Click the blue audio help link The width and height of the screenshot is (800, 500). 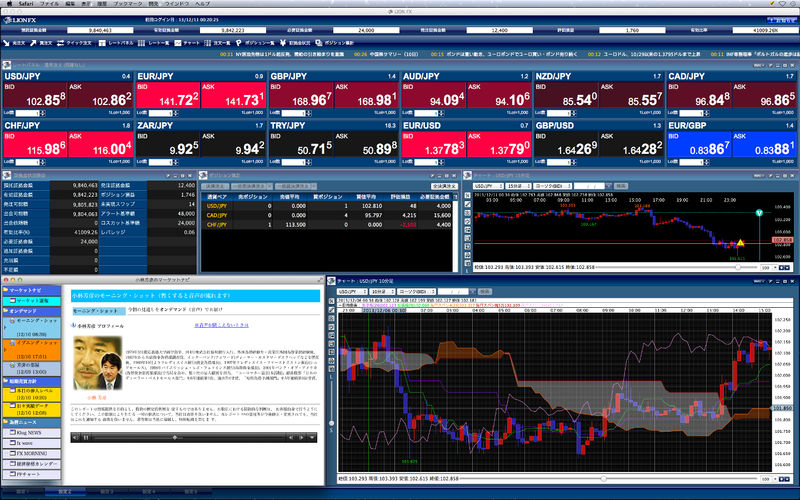click(221, 325)
